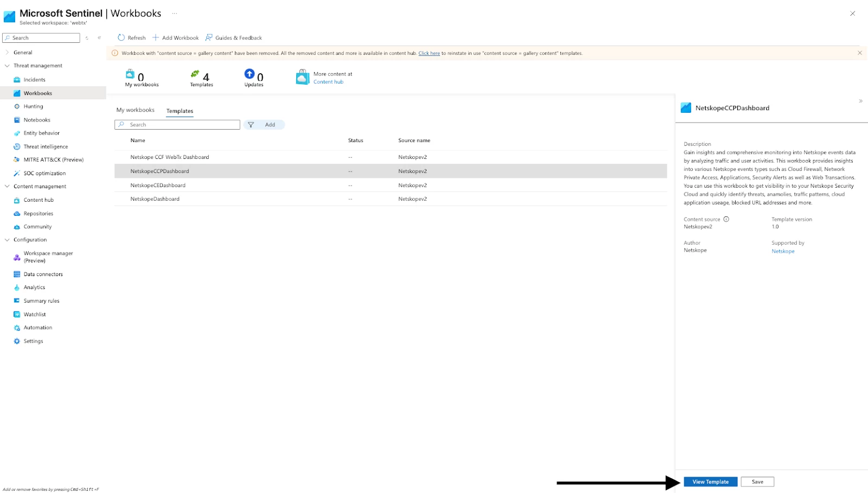Focus the sidebar Search field
This screenshot has width=868, height=493.
coord(41,38)
